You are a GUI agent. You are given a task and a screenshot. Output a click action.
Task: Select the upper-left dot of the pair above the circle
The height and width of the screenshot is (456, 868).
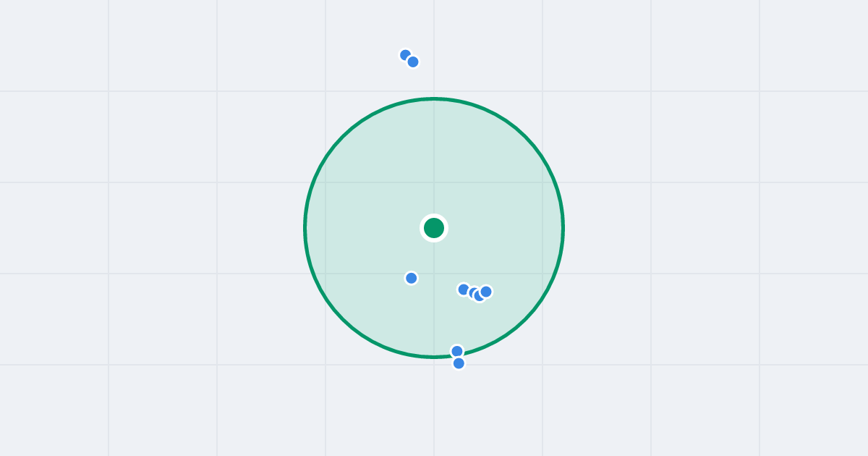point(406,55)
